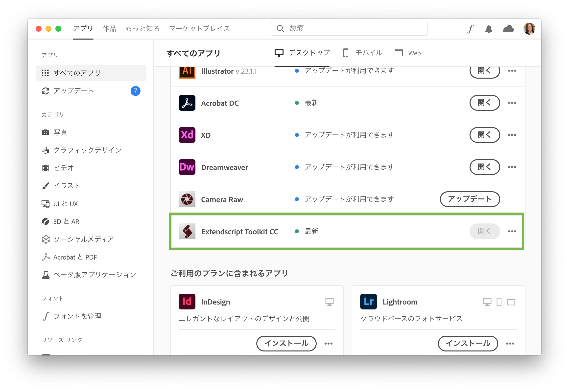569x392 pixels.
Task: Click the blue update count badge
Action: click(135, 91)
